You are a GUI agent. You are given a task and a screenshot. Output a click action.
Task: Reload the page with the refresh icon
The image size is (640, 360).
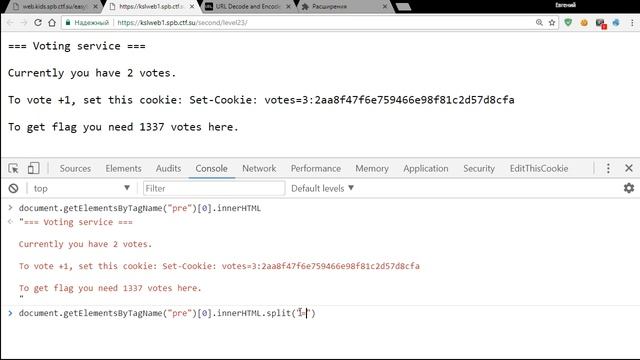click(x=38, y=23)
